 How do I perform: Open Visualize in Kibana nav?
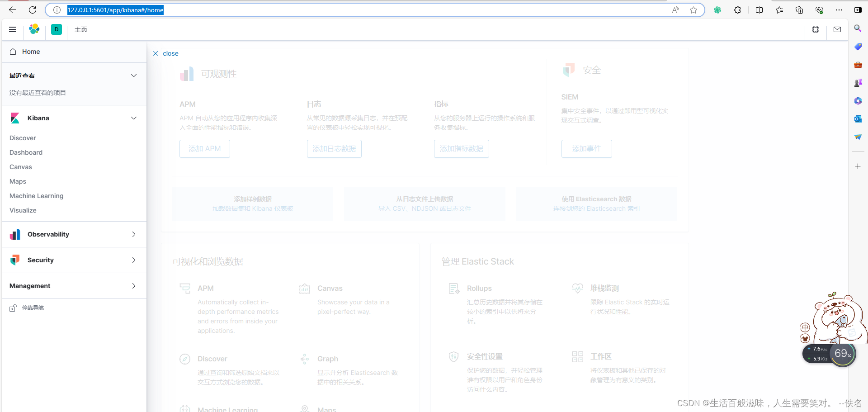tap(23, 210)
